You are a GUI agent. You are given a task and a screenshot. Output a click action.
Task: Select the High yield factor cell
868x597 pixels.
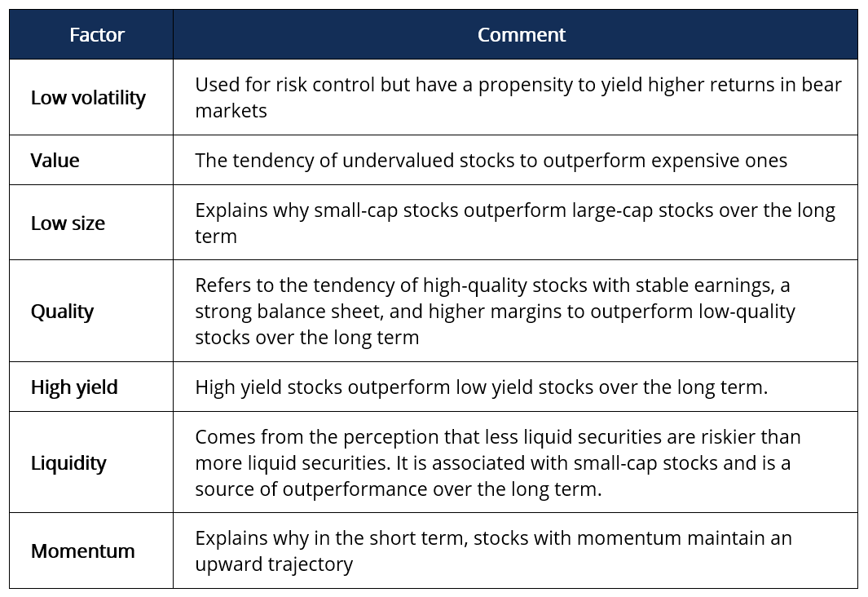[91, 387]
